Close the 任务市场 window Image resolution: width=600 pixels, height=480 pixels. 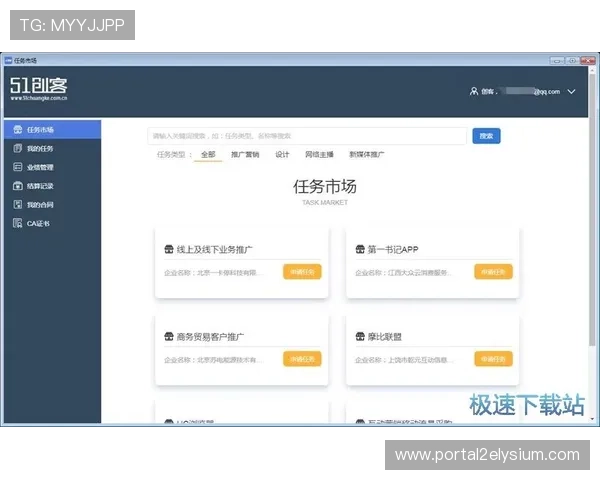click(588, 60)
